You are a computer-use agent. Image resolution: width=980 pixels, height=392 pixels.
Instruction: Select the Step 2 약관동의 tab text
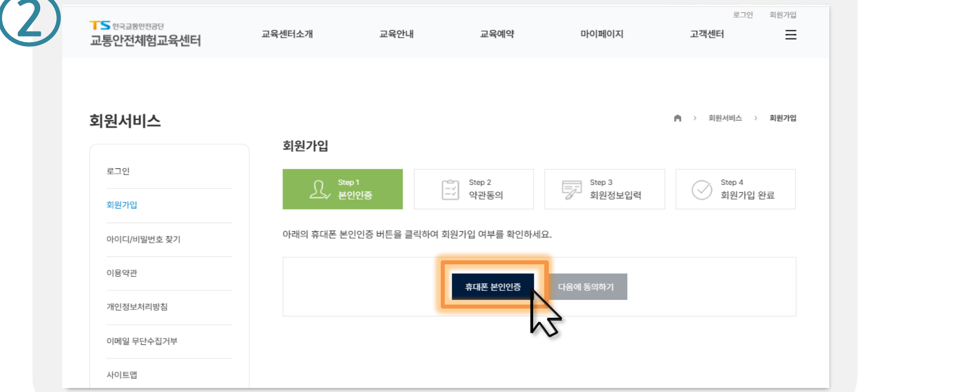[486, 189]
